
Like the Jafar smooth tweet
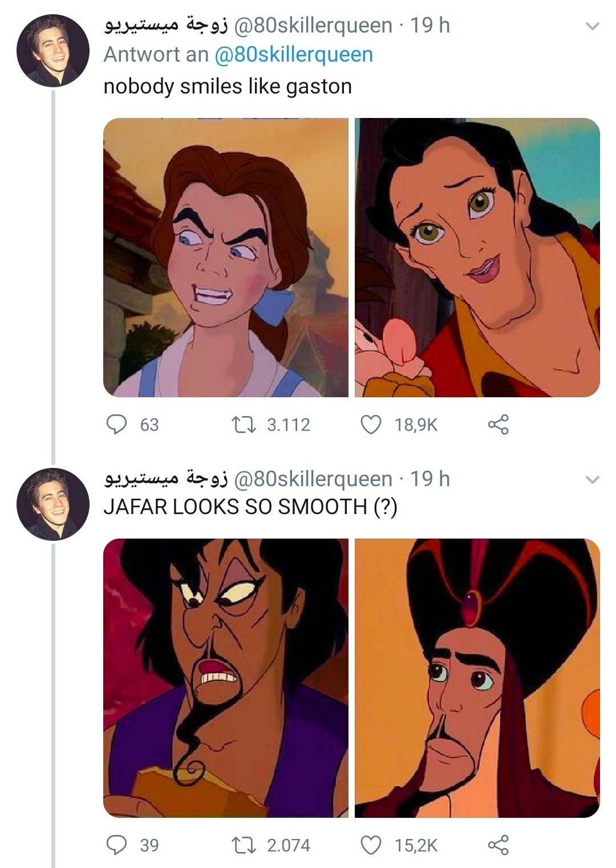coord(371,845)
